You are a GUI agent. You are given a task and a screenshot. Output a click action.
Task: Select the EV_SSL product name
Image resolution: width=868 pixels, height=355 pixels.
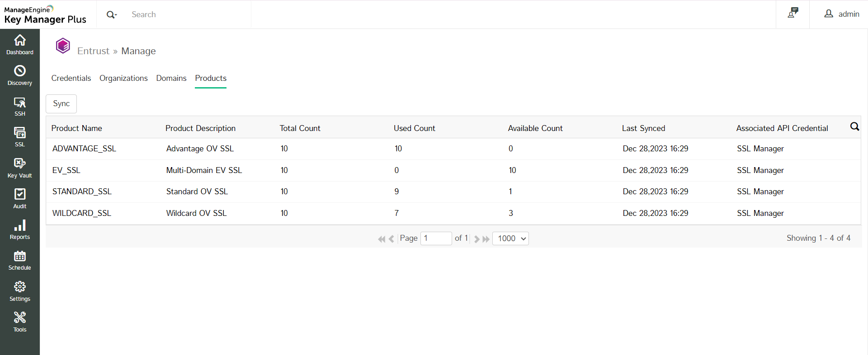[x=66, y=170]
